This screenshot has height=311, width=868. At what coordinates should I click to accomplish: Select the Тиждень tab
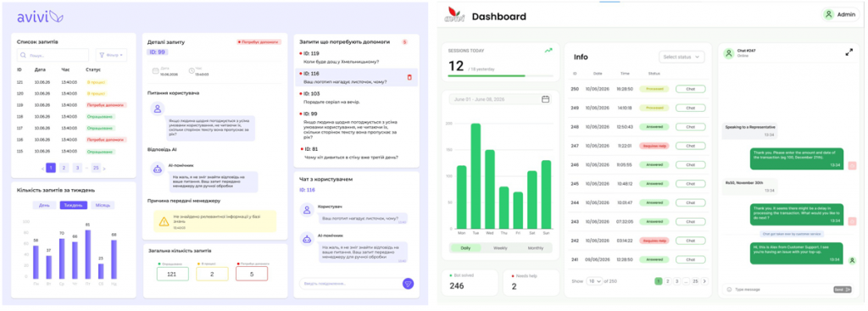click(x=73, y=205)
